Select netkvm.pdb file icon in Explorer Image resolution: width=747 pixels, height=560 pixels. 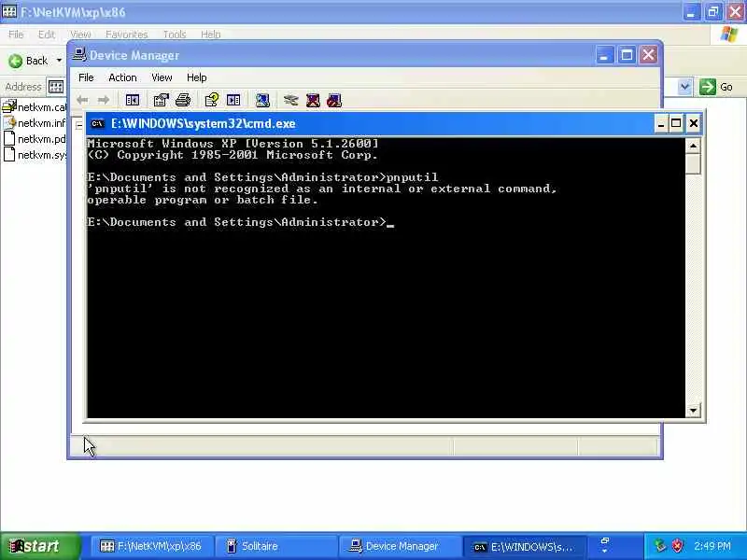coord(9,138)
